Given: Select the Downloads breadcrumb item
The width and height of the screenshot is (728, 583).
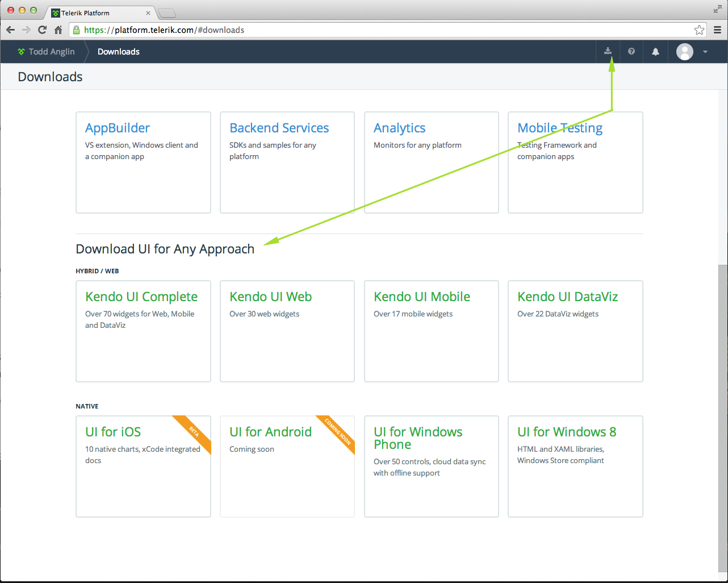Looking at the screenshot, I should [x=119, y=51].
